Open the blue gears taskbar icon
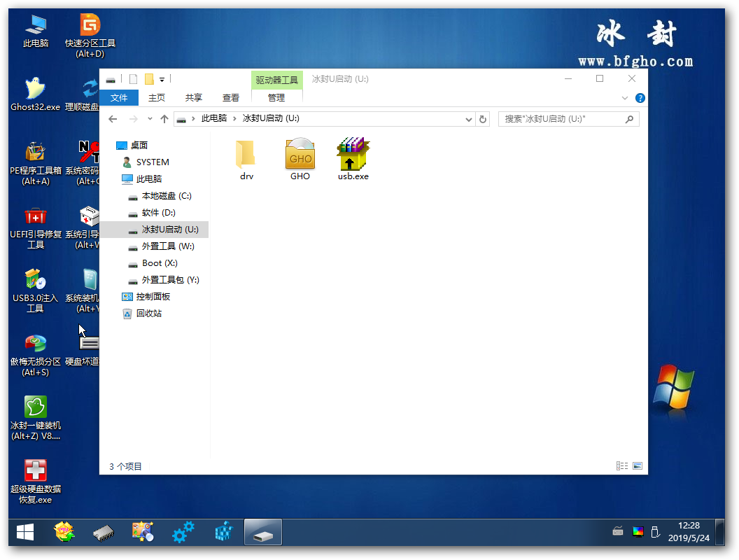The width and height of the screenshot is (739, 560). point(183,532)
